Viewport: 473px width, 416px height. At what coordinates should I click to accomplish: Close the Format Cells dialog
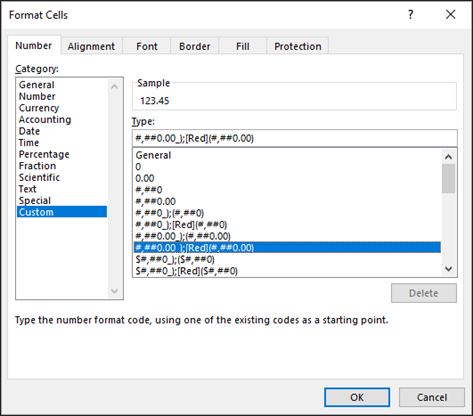pyautogui.click(x=451, y=14)
